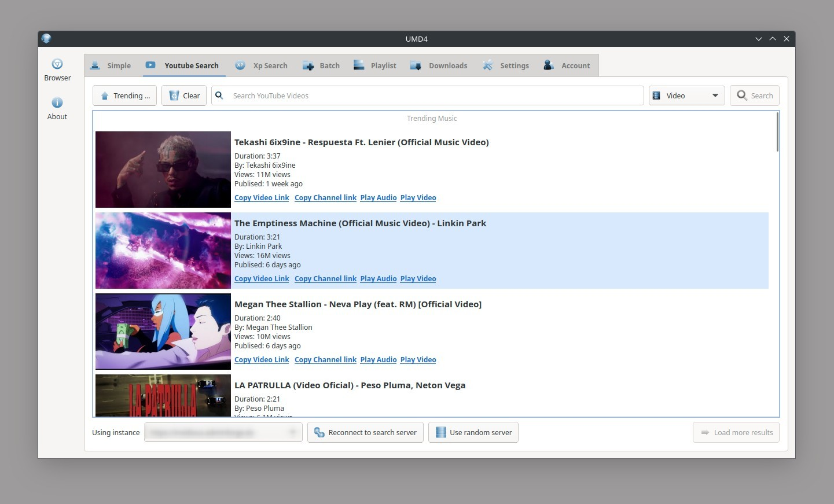Copy Video Link for Tekashi 6ix9ine video
Screen dimensions: 834x504
[x=262, y=198]
